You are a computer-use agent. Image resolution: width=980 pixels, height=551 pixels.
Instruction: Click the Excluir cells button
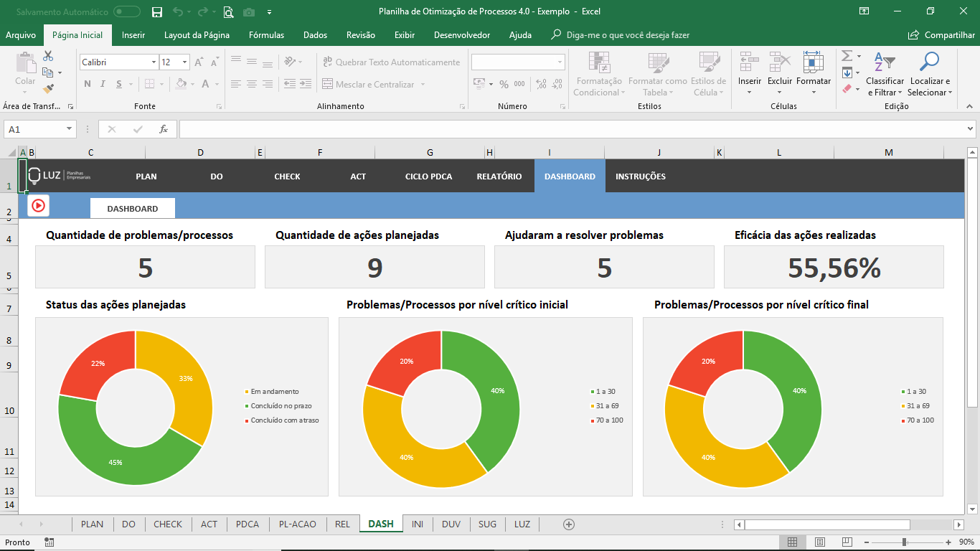coord(780,74)
